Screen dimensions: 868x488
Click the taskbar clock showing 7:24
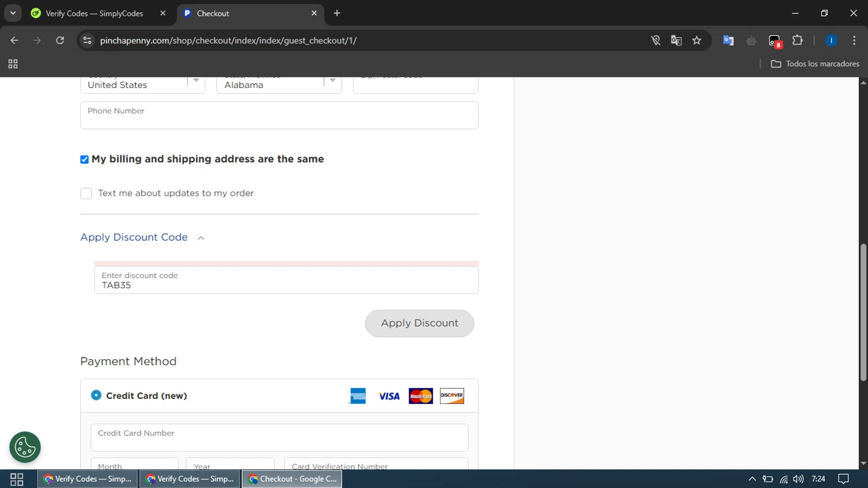(x=818, y=479)
